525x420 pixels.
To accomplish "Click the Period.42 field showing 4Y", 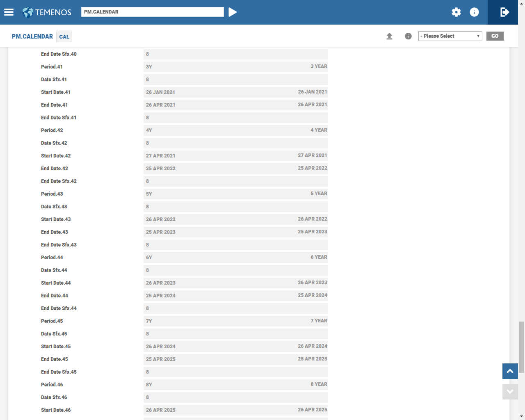I will coord(235,130).
